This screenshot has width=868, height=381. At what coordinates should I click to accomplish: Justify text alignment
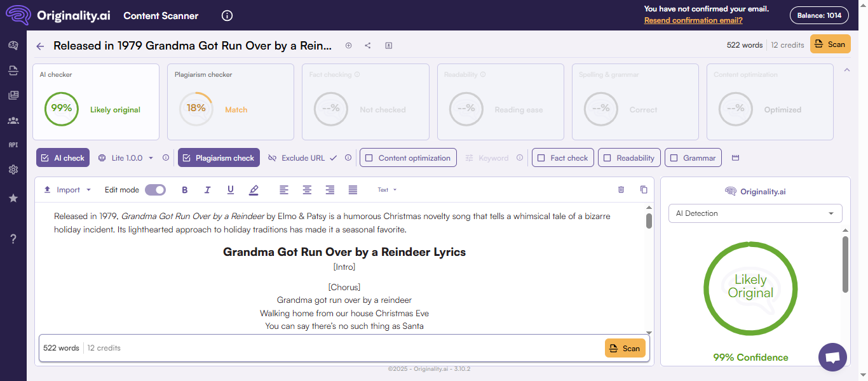point(353,190)
